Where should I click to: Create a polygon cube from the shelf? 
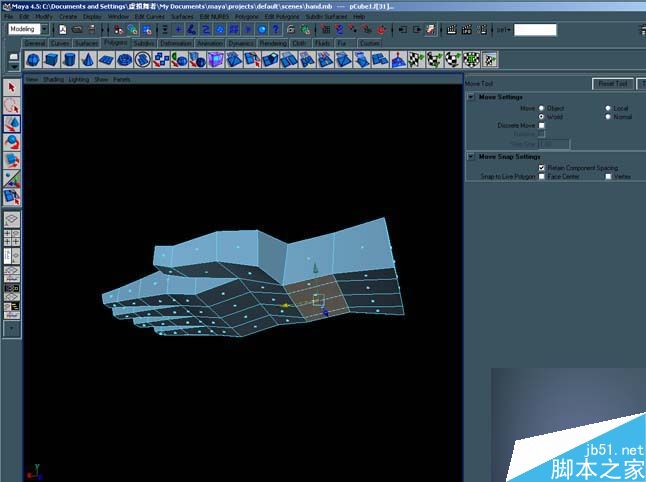point(51,59)
